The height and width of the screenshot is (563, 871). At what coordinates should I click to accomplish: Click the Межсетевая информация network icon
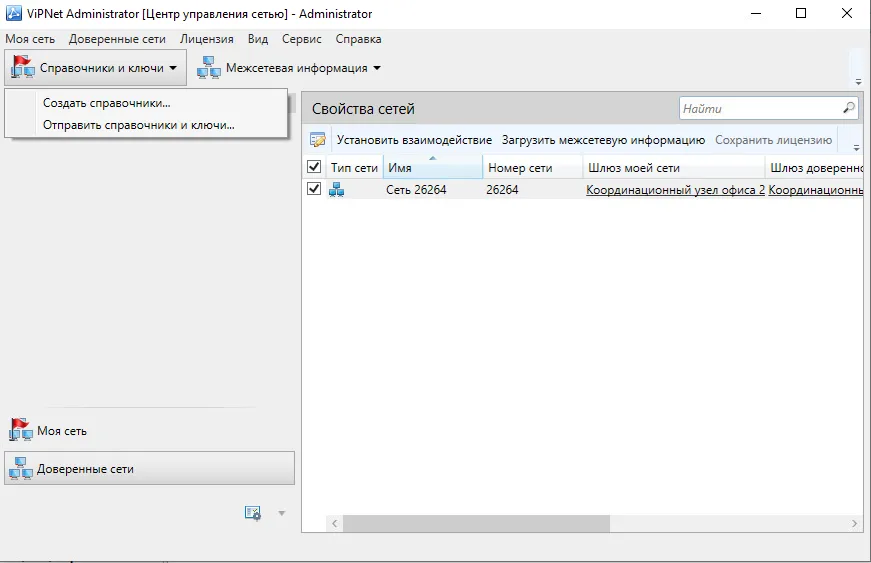pos(208,68)
